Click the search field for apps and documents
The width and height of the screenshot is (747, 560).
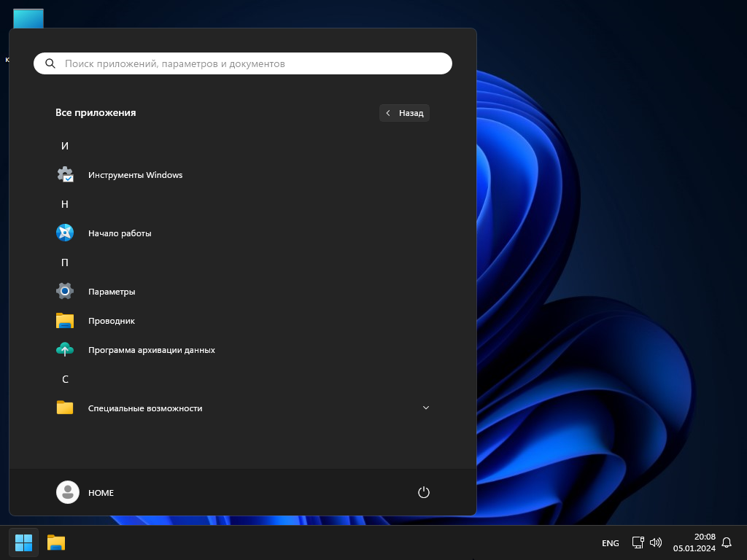(x=248, y=63)
